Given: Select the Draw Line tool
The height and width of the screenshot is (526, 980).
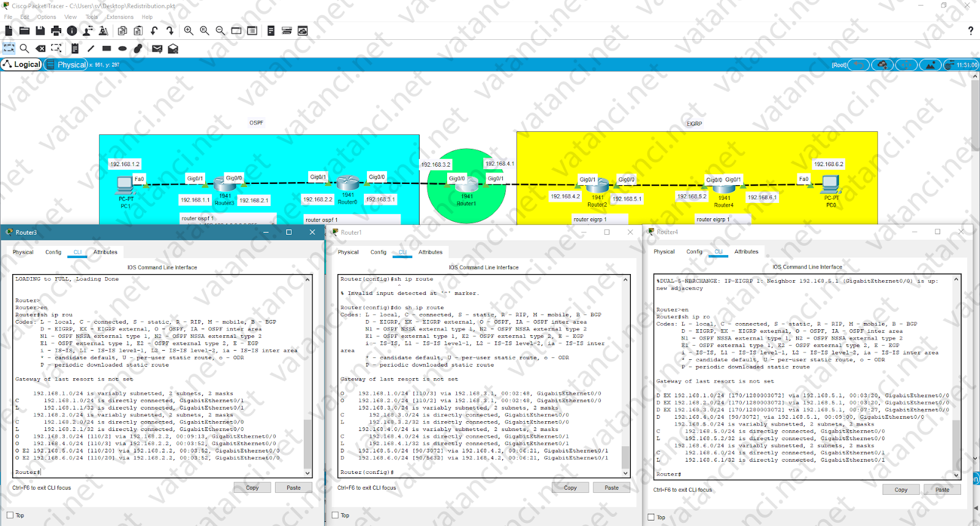Looking at the screenshot, I should (91, 48).
